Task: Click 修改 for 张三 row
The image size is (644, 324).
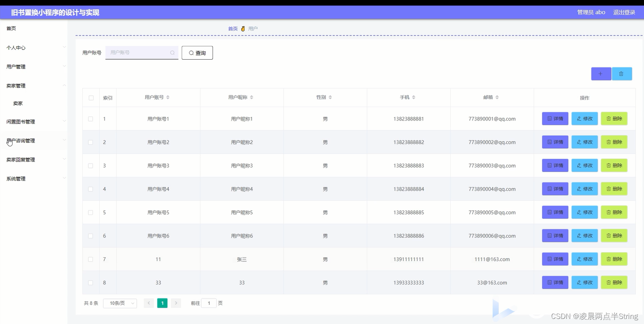Action: tap(584, 259)
